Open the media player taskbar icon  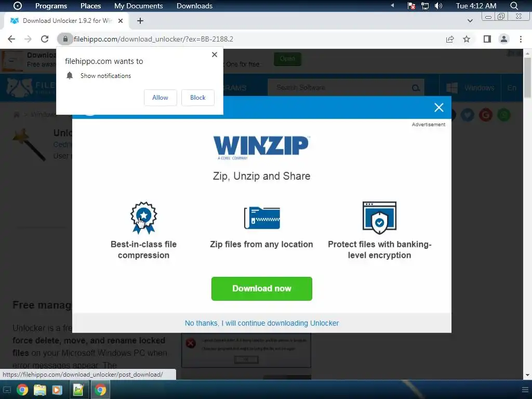(x=57, y=390)
